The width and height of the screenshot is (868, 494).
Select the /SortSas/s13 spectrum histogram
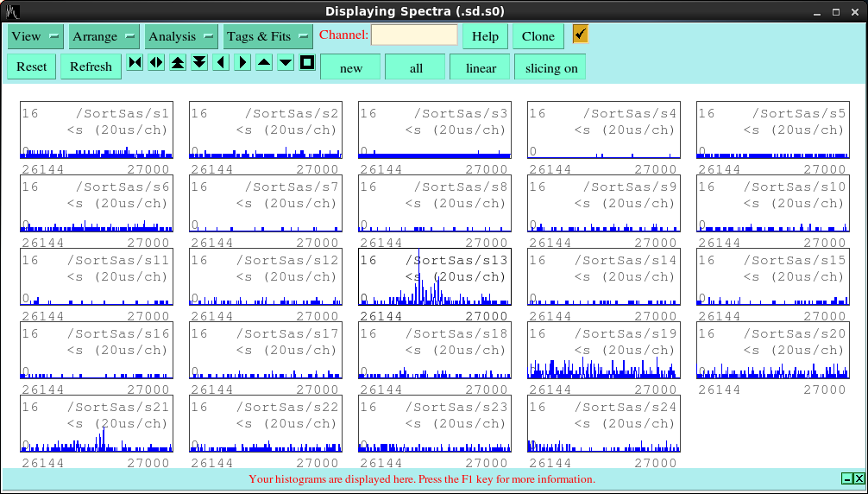pyautogui.click(x=434, y=277)
